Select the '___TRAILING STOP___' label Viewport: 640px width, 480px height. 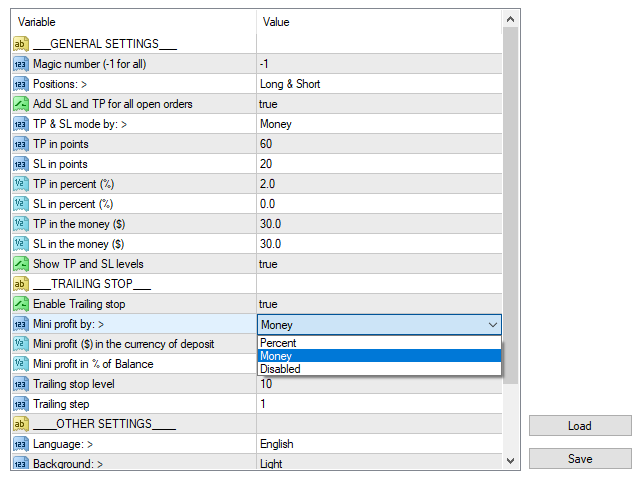[92, 284]
